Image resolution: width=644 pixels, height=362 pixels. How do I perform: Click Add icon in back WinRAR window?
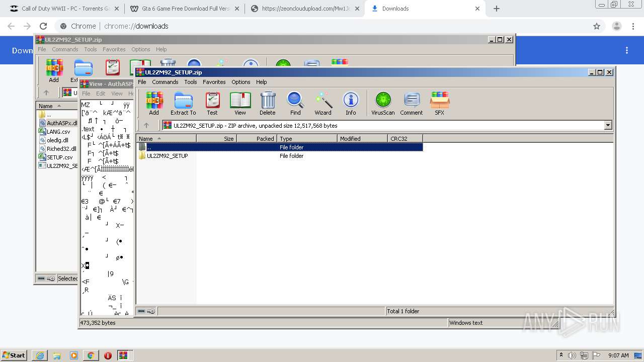(x=54, y=70)
